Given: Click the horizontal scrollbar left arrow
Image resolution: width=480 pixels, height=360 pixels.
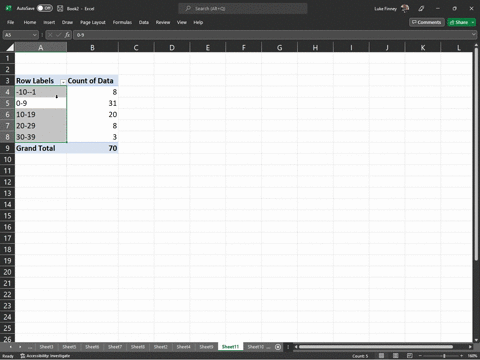Looking at the screenshot, I should [296, 347].
